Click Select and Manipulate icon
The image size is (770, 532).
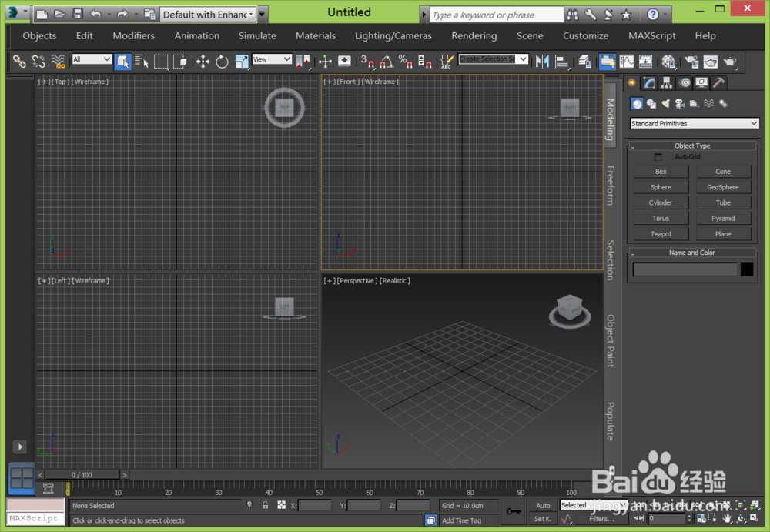(x=325, y=62)
